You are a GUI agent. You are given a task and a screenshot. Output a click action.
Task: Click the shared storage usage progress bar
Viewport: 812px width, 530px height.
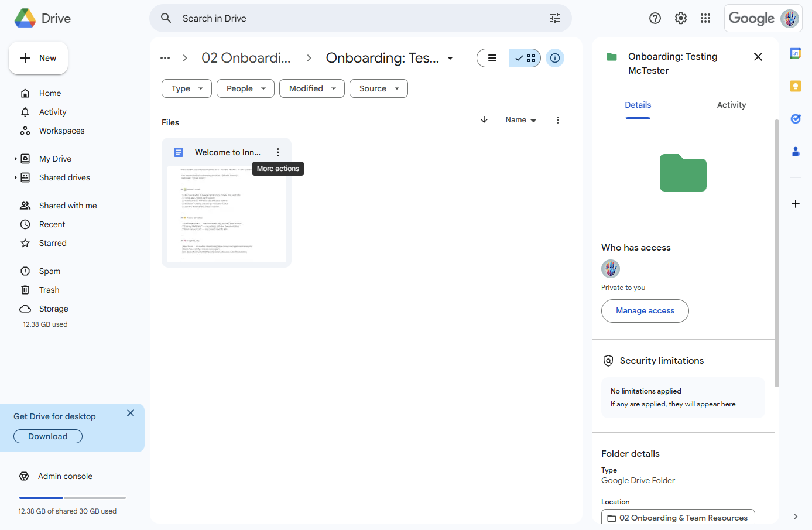coord(72,497)
